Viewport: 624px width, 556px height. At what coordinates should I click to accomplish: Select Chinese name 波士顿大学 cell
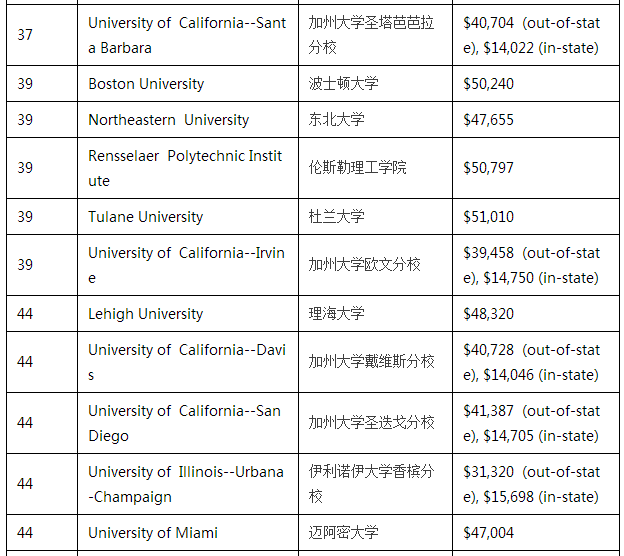[x=344, y=84]
